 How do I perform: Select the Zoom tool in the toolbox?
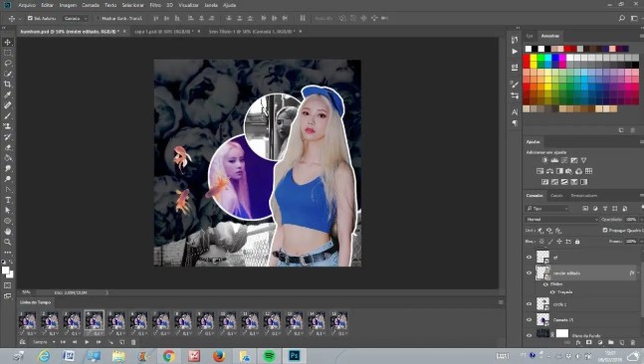point(7,242)
